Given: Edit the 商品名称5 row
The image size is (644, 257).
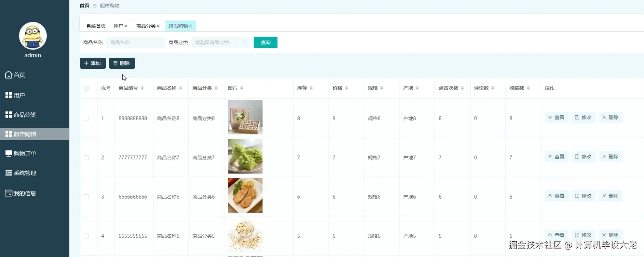Looking at the screenshot, I should [x=583, y=235].
